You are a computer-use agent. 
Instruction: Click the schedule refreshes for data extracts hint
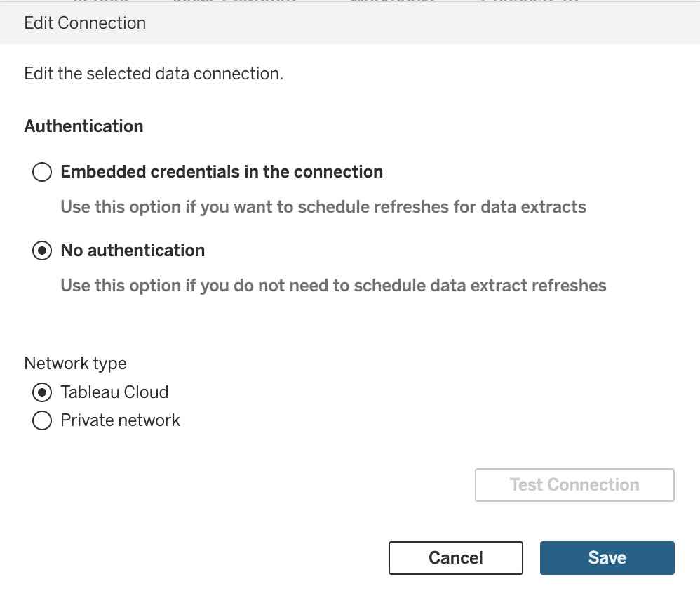pyautogui.click(x=323, y=207)
